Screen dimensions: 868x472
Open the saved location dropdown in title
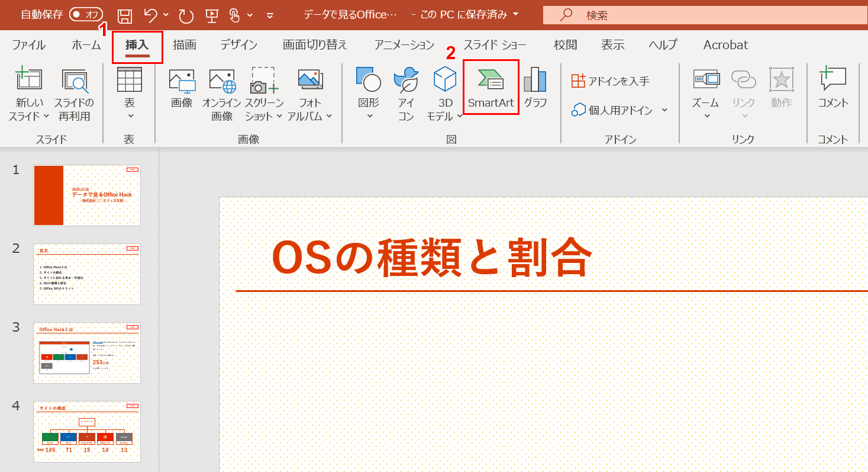(516, 15)
